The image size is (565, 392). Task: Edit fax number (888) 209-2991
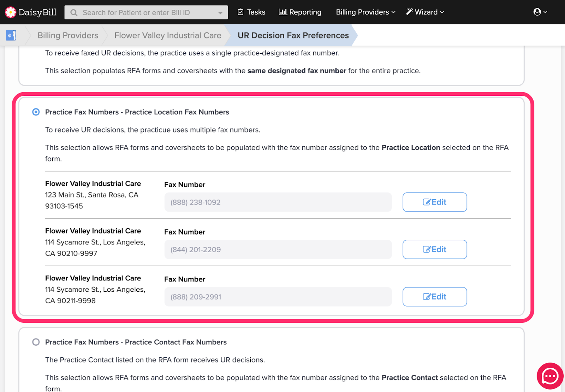click(x=435, y=297)
